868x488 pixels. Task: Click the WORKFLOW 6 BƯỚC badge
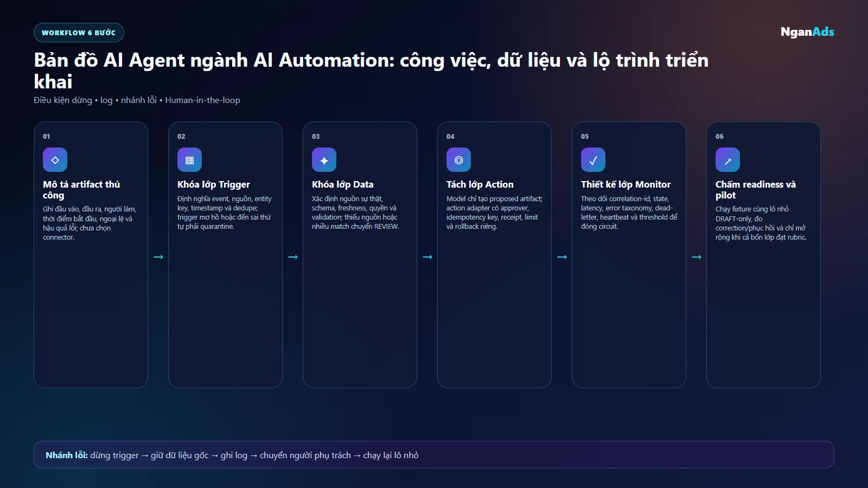click(x=79, y=33)
